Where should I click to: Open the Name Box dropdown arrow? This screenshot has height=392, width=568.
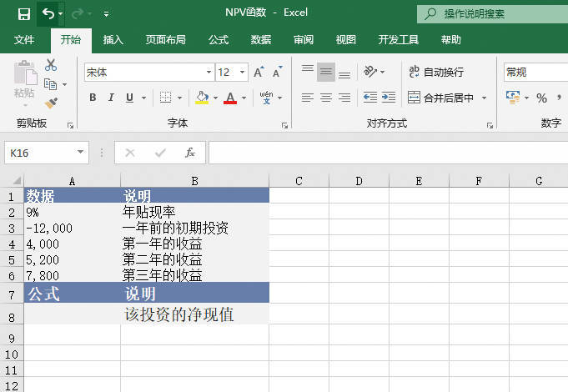81,153
